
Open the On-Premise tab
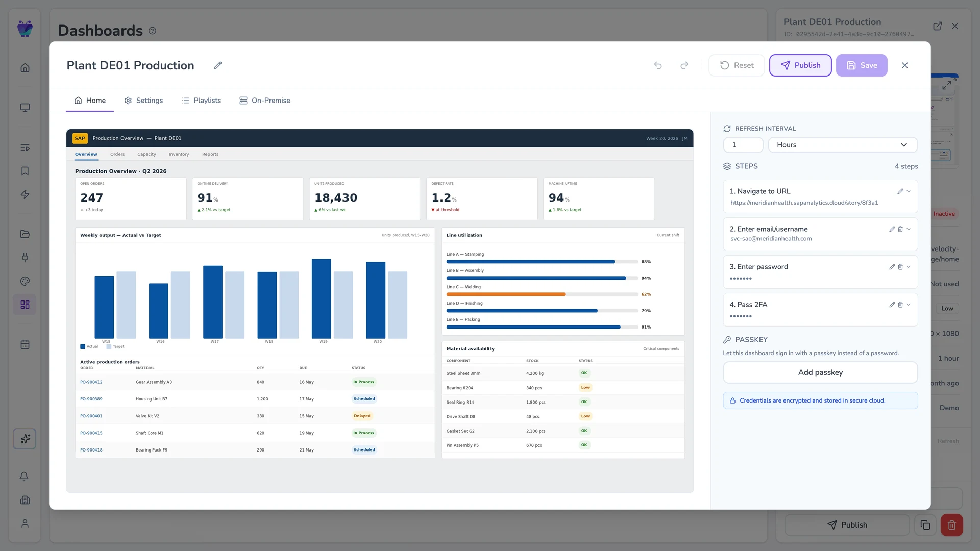pos(265,101)
